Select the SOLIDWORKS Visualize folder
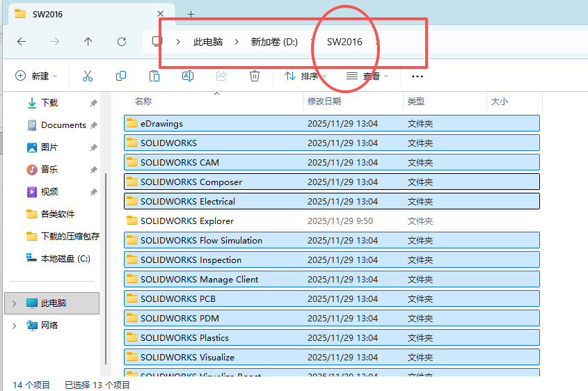This screenshot has height=391, width=588. click(332, 358)
